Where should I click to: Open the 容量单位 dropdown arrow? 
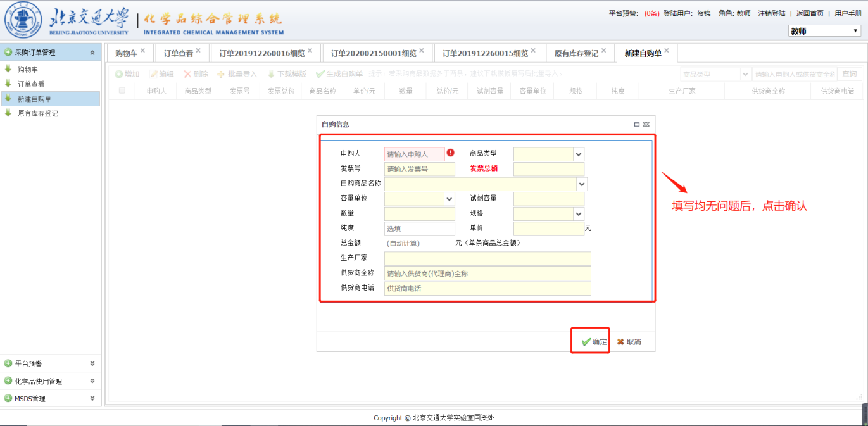(x=449, y=199)
